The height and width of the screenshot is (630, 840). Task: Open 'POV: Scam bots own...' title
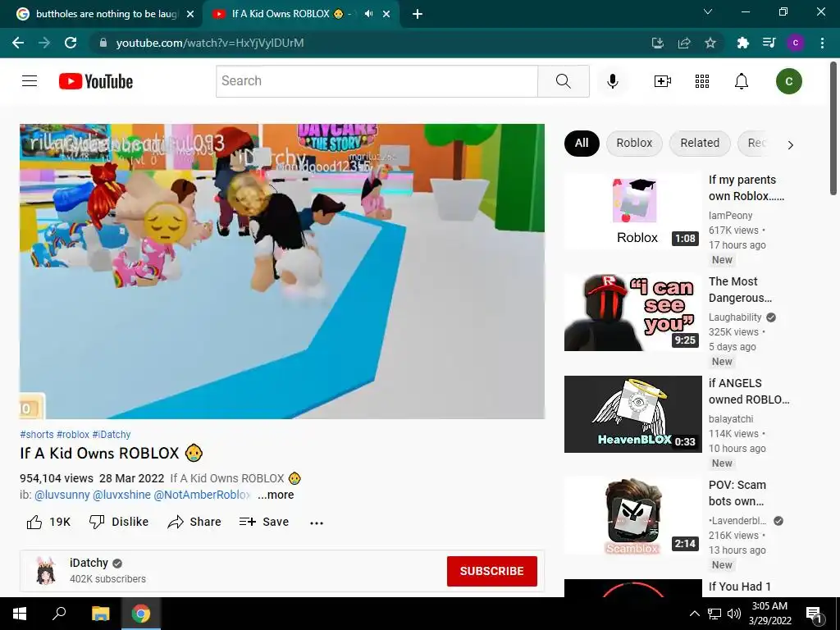[x=737, y=493]
